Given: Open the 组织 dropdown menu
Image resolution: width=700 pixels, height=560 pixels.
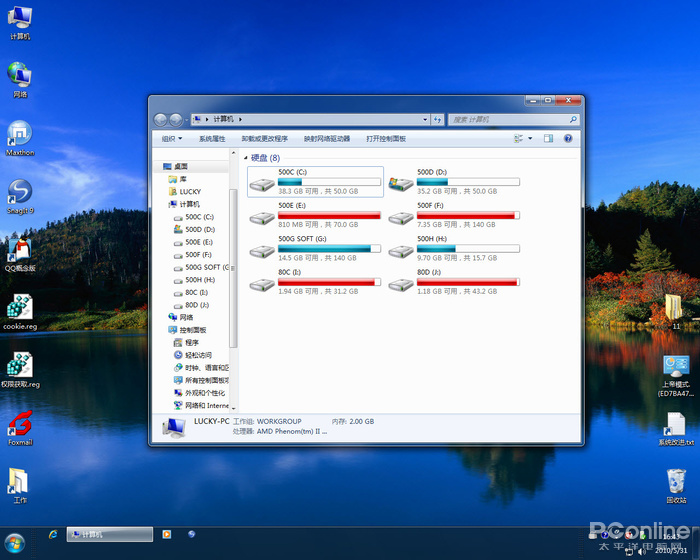Looking at the screenshot, I should tap(172, 139).
